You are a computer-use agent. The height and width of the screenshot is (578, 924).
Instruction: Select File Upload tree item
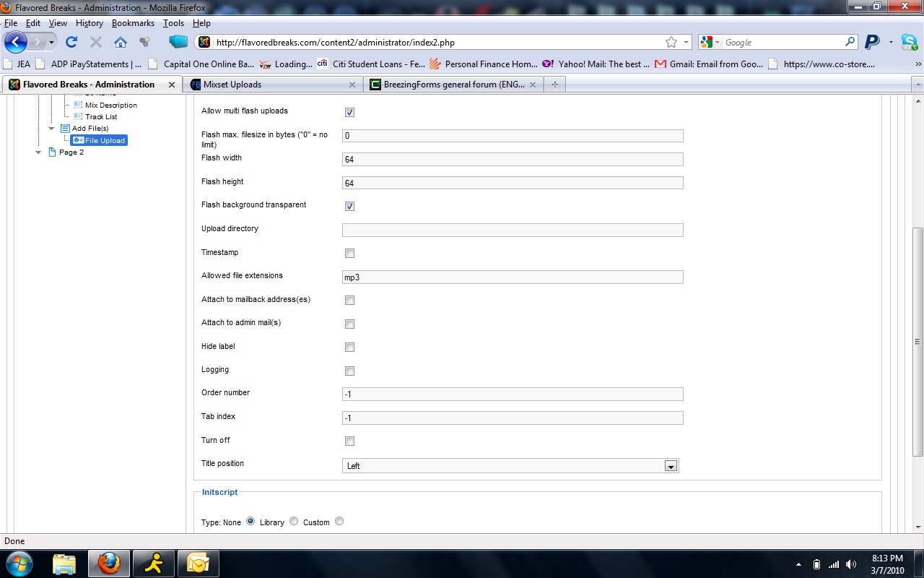pos(99,140)
